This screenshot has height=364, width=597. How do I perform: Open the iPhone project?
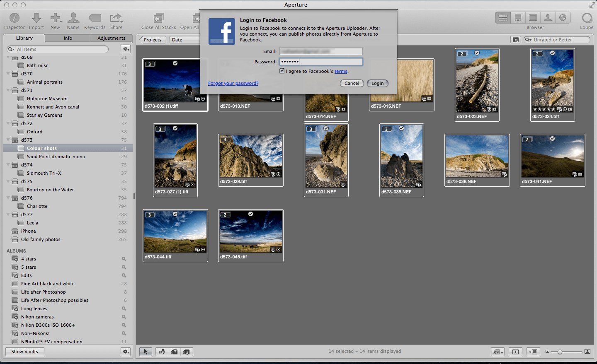pos(68,231)
